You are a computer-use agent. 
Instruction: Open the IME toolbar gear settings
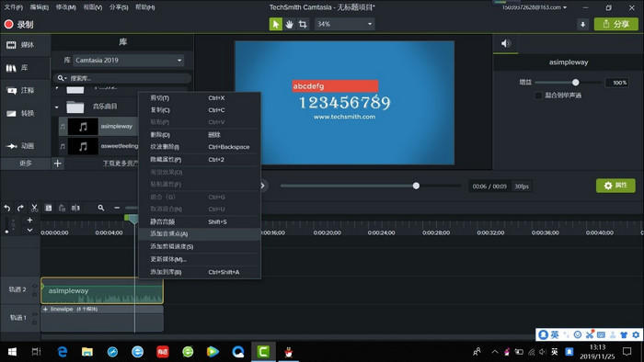coord(636,334)
